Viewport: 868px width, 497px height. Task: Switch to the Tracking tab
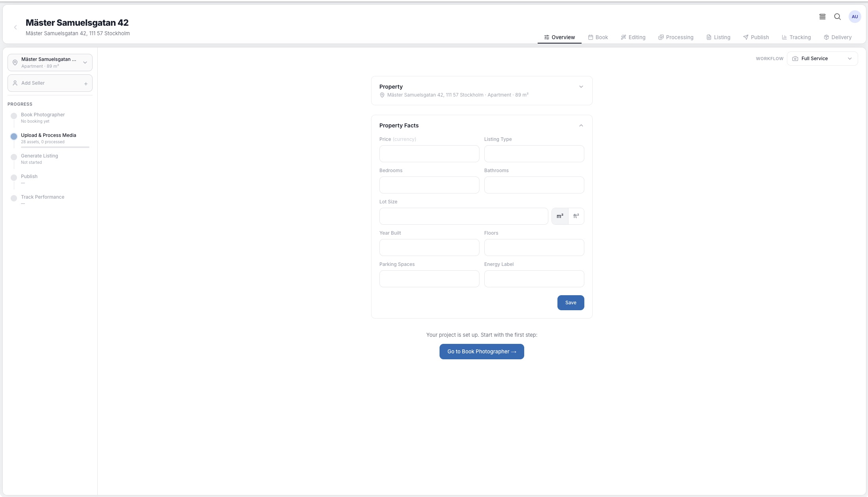pos(796,37)
